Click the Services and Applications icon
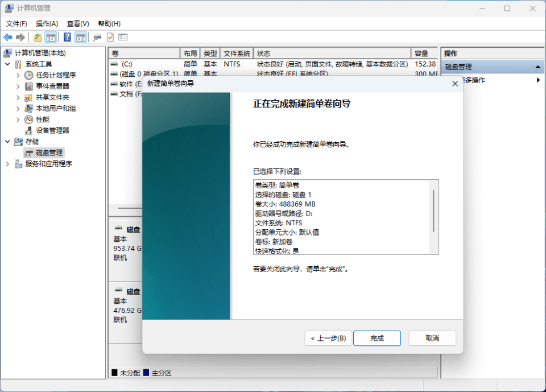Screen dimensions: 546x392 (x=18, y=164)
